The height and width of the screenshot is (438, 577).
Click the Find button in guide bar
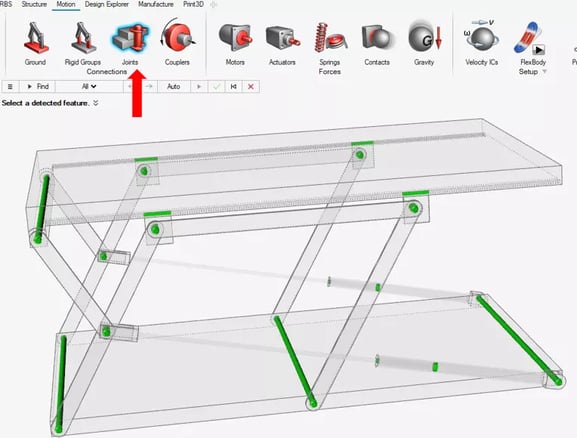[38, 86]
